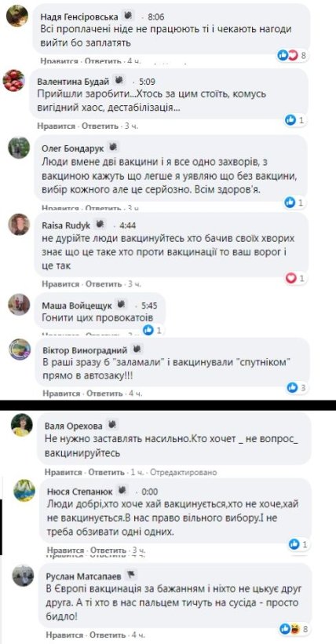The image size is (336, 644).
Task: Click the badge icon next to Валентина Будай
Action: pyautogui.click(x=119, y=80)
